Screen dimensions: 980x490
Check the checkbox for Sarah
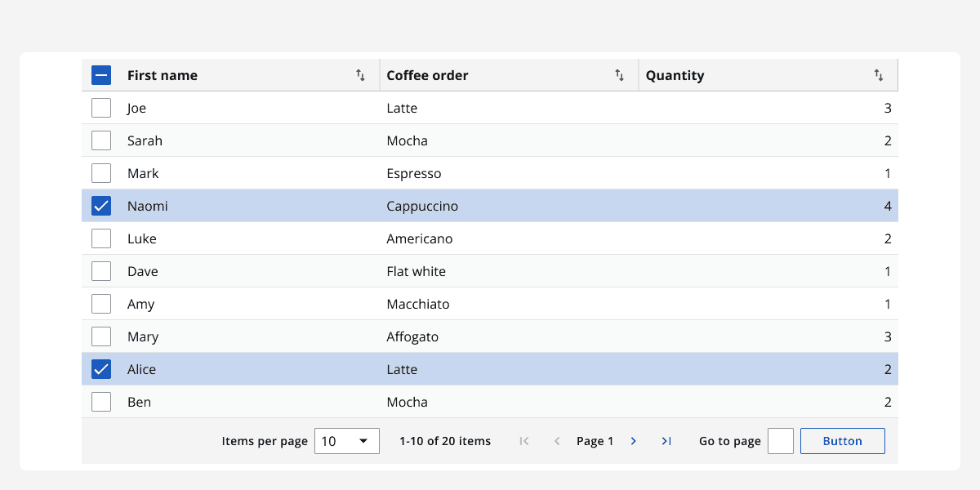point(100,140)
